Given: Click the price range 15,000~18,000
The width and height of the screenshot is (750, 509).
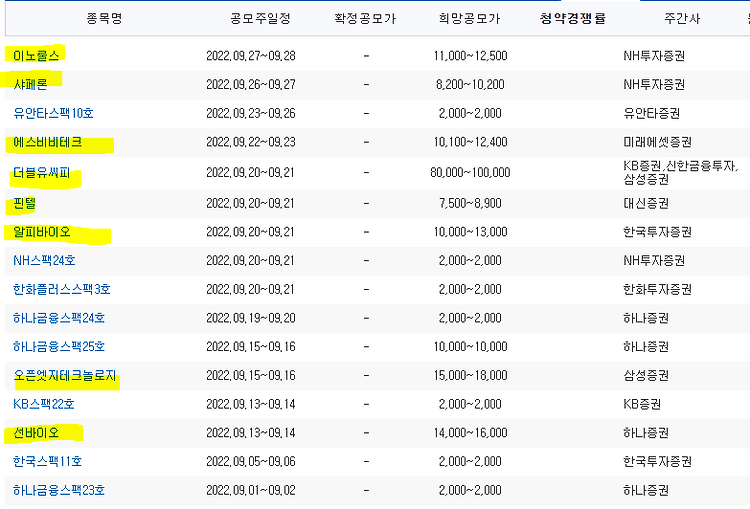Looking at the screenshot, I should (x=470, y=376).
